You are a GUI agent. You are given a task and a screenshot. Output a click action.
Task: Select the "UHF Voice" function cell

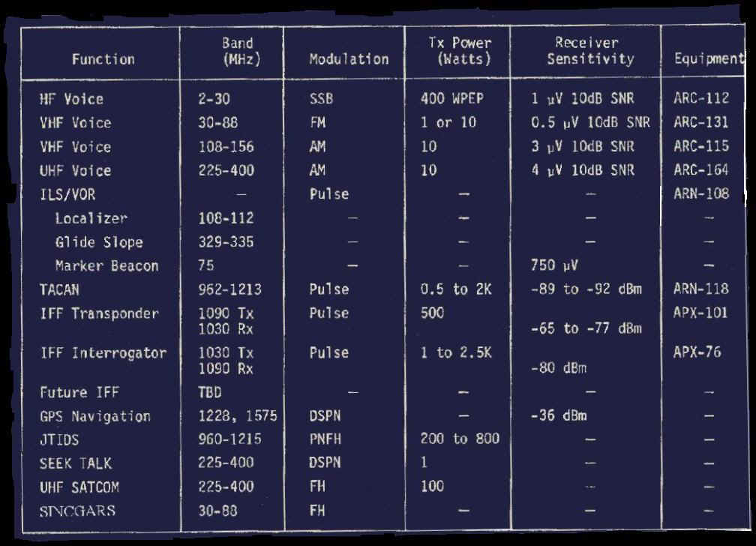click(75, 171)
